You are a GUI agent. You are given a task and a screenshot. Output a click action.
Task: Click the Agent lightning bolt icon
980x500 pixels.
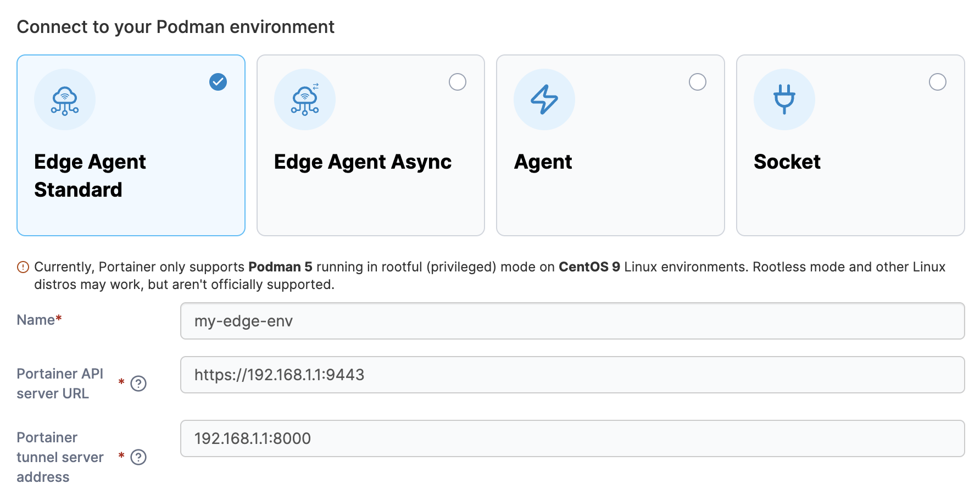(544, 100)
